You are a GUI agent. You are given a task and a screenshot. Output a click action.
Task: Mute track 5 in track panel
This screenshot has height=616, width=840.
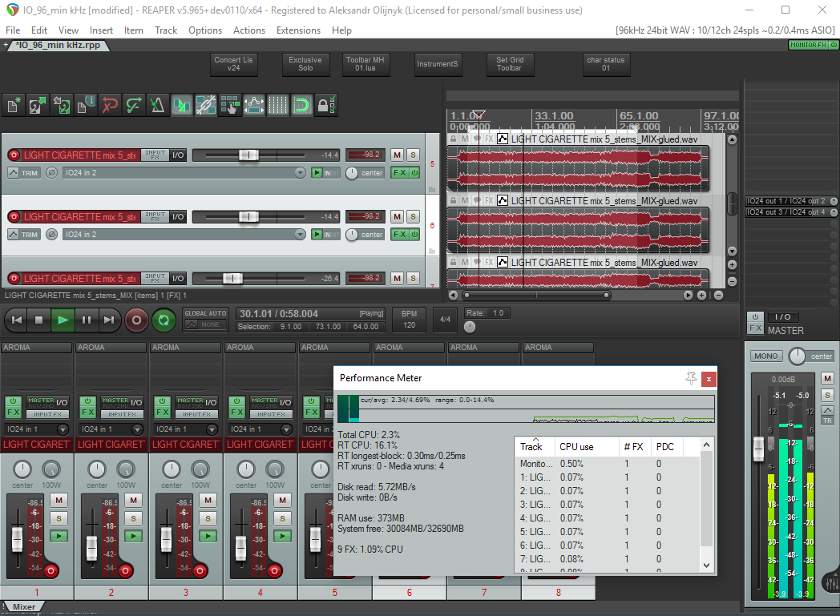pyautogui.click(x=397, y=155)
